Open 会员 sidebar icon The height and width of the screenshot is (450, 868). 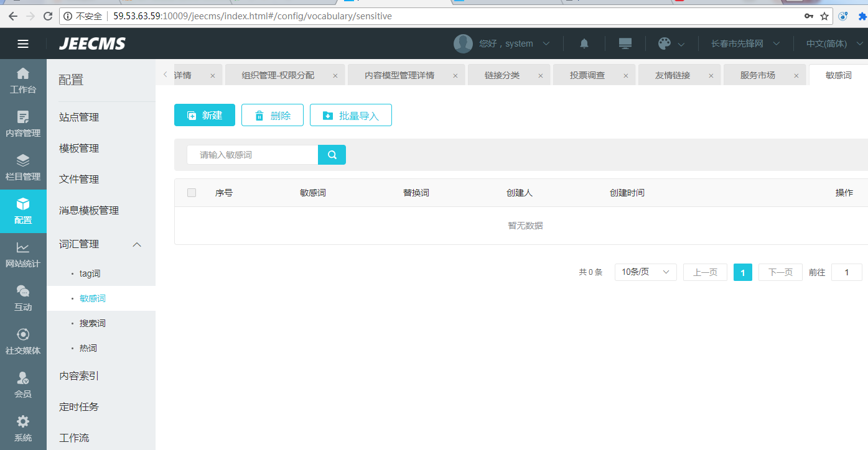[x=23, y=385]
